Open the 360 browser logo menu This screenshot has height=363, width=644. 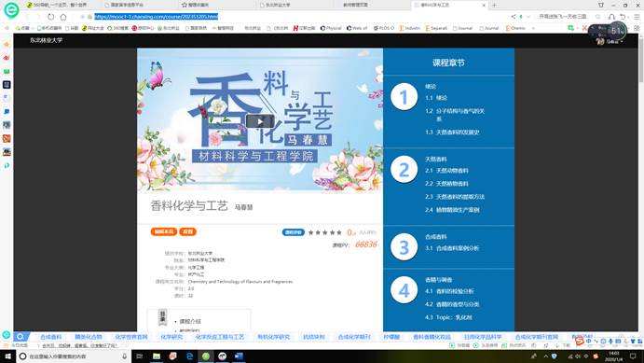click(11, 10)
